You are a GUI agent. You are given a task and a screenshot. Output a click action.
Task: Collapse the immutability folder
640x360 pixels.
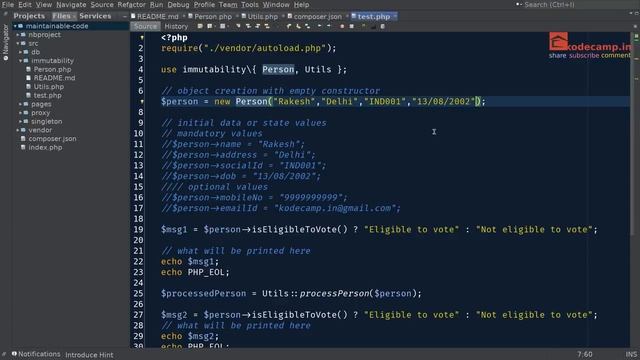pyautogui.click(x=20, y=60)
